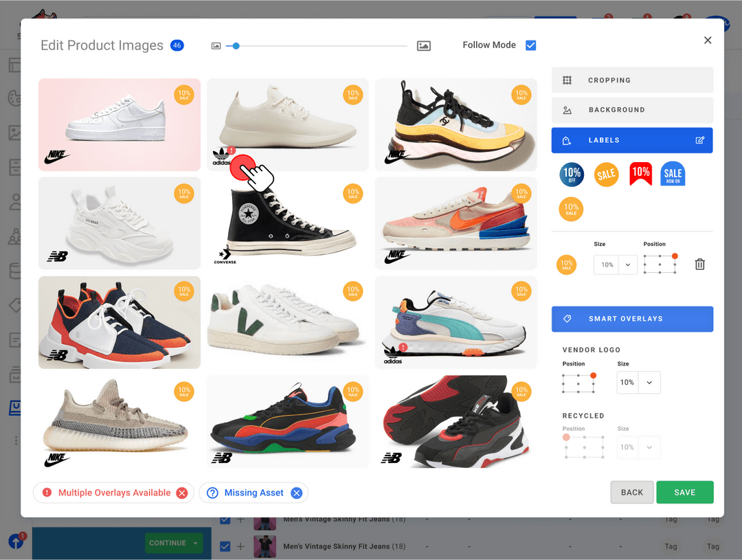The width and height of the screenshot is (742, 560).
Task: Click the edit icon in Labels header
Action: (x=699, y=140)
